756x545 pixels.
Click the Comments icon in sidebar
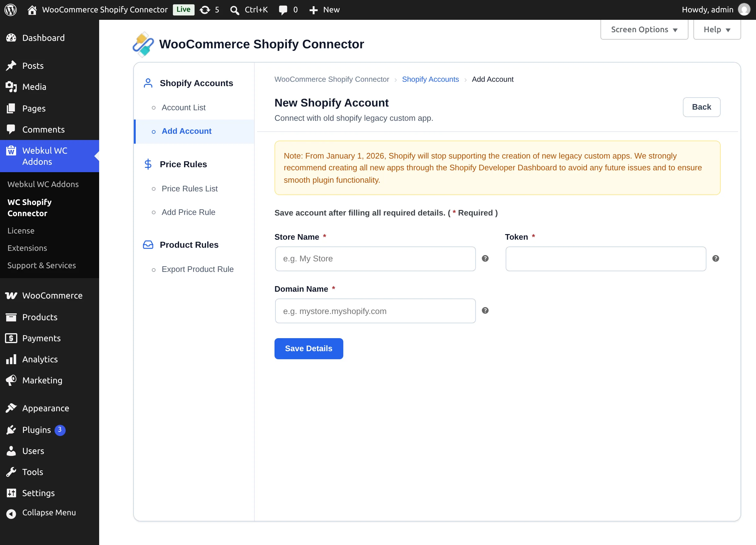click(11, 129)
